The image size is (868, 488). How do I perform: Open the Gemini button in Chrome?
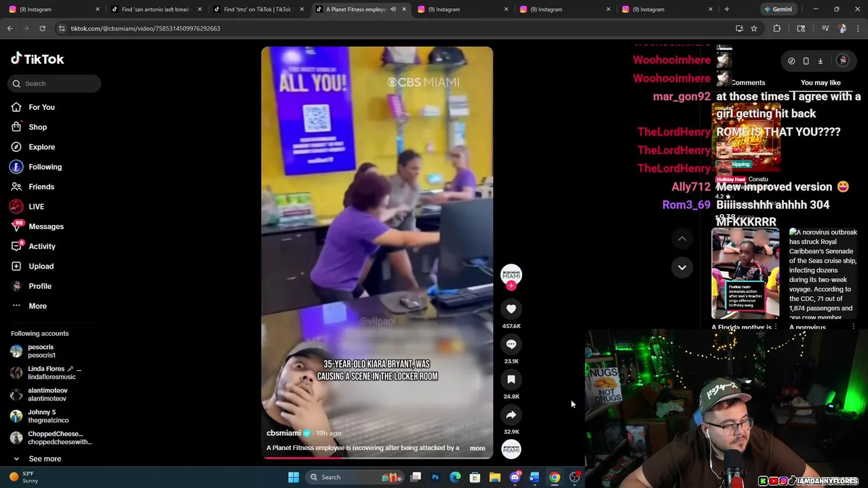pyautogui.click(x=778, y=9)
